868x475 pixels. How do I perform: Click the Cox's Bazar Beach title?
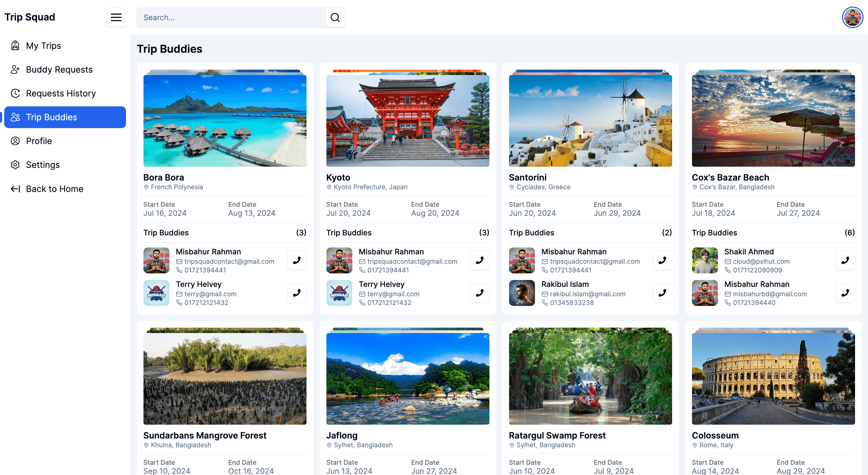tap(731, 177)
